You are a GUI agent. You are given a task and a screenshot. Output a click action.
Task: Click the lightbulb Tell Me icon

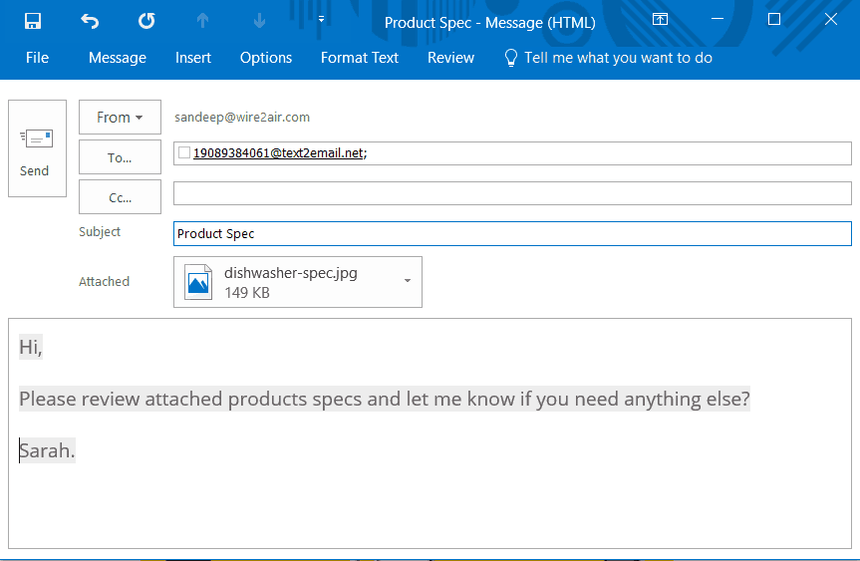[511, 58]
